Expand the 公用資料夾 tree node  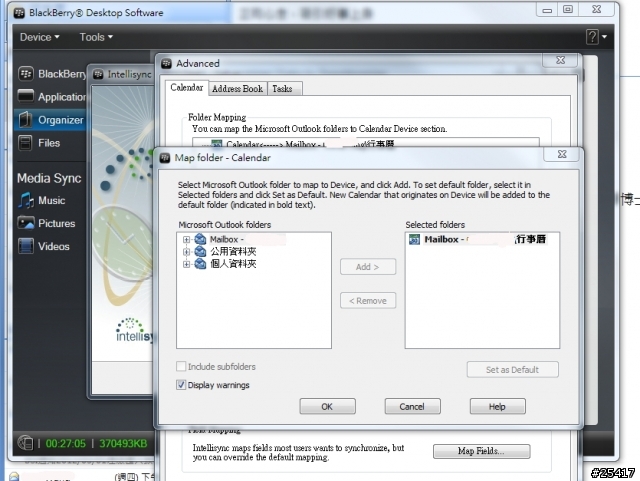click(186, 252)
